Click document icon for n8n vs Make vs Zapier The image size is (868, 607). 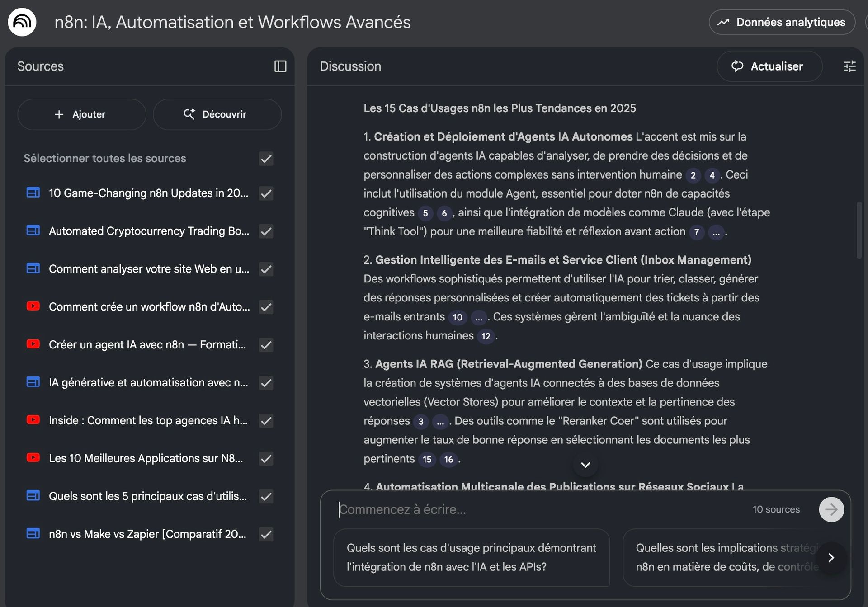(x=33, y=534)
